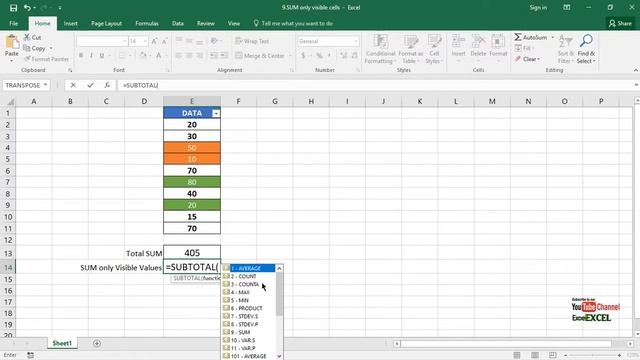Switch to Normal view in status bar
Image resolution: width=640 pixels, height=360 pixels.
(517, 355)
